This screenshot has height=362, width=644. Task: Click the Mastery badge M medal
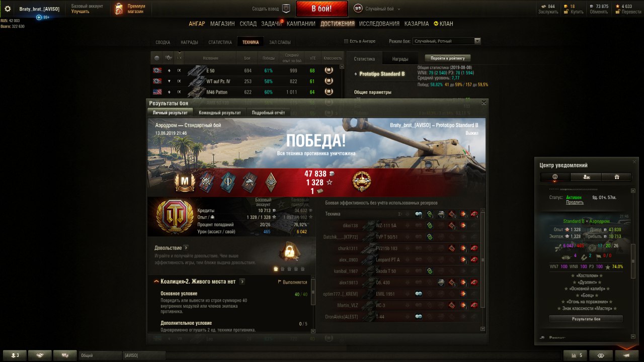(185, 182)
